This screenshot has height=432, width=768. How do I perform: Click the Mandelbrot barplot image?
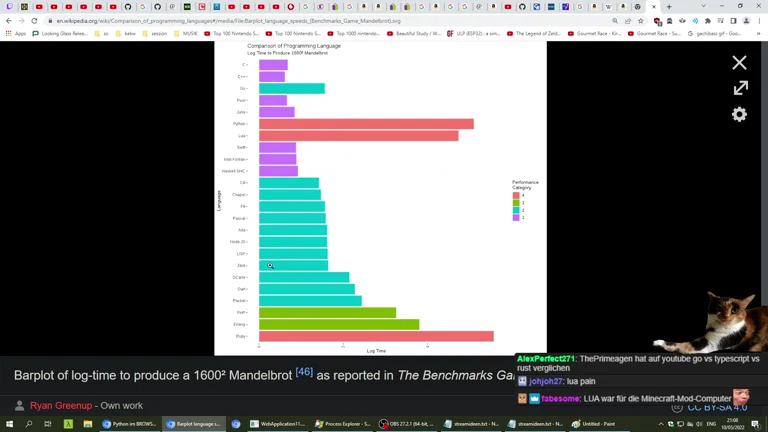(x=380, y=200)
